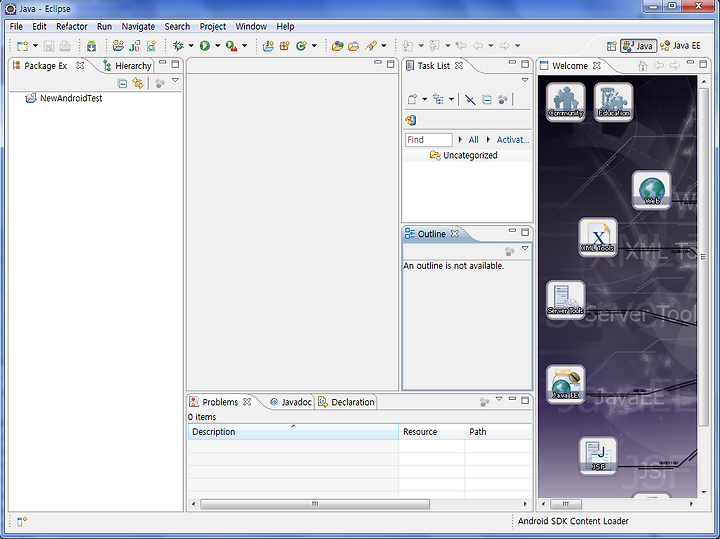Toggle Hide Completed Tasks in Task List
Screen dimensions: 720x539
(470, 100)
